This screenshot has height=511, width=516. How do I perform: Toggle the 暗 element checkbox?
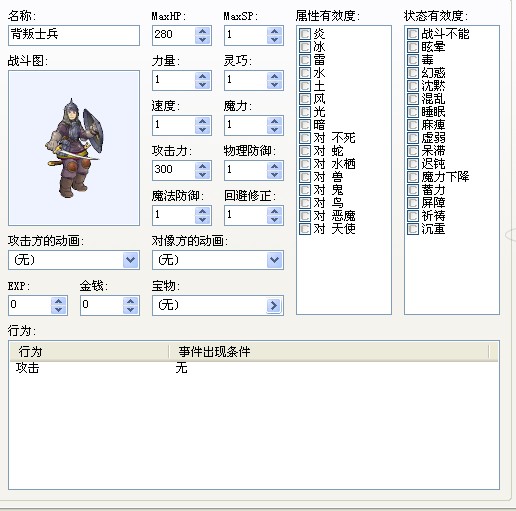305,125
